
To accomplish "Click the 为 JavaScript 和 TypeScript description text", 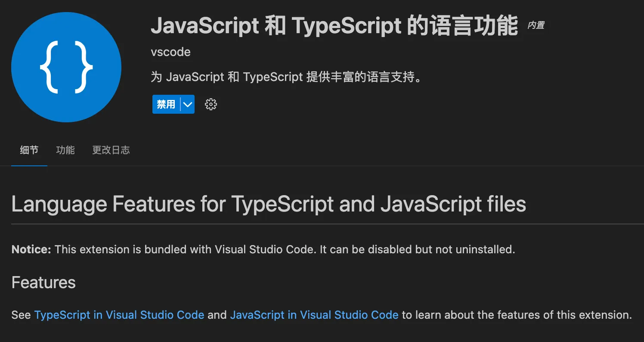I will tap(285, 77).
